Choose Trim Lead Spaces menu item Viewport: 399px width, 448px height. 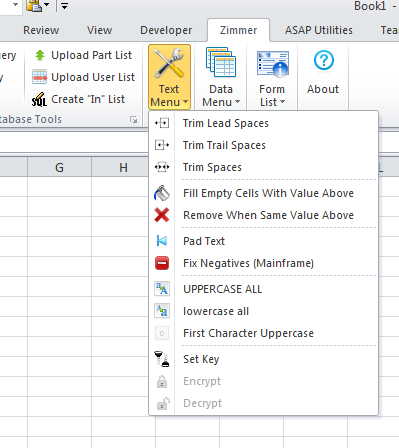263,123
